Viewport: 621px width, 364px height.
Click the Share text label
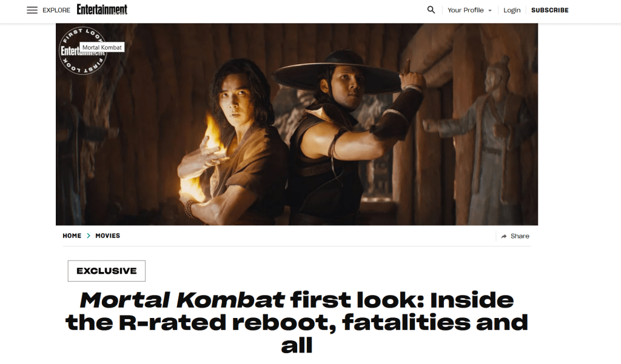pyautogui.click(x=520, y=236)
